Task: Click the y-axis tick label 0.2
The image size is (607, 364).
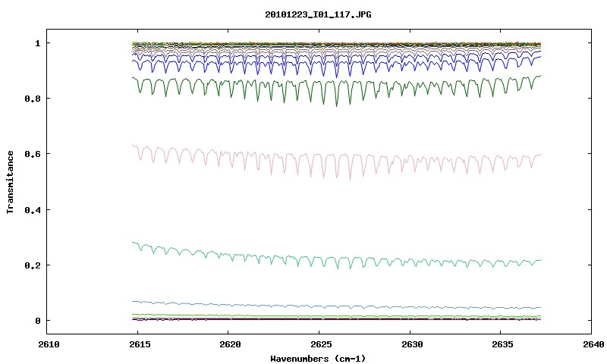Action: pos(33,265)
